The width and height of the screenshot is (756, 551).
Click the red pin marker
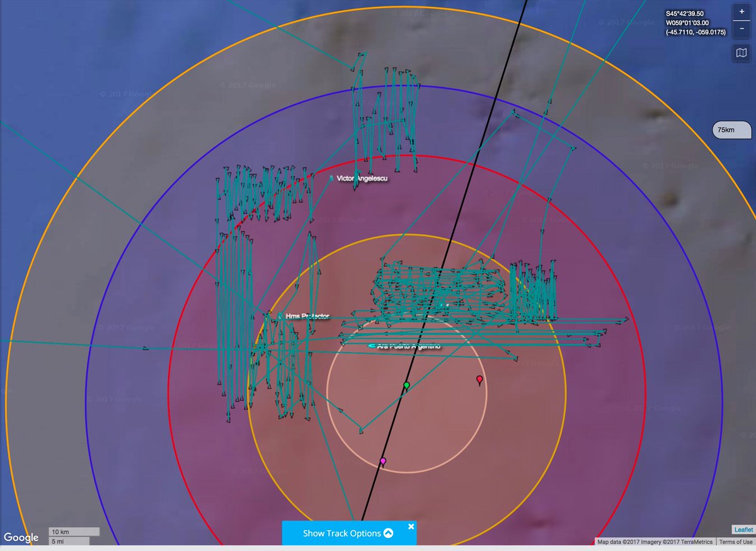[479, 379]
